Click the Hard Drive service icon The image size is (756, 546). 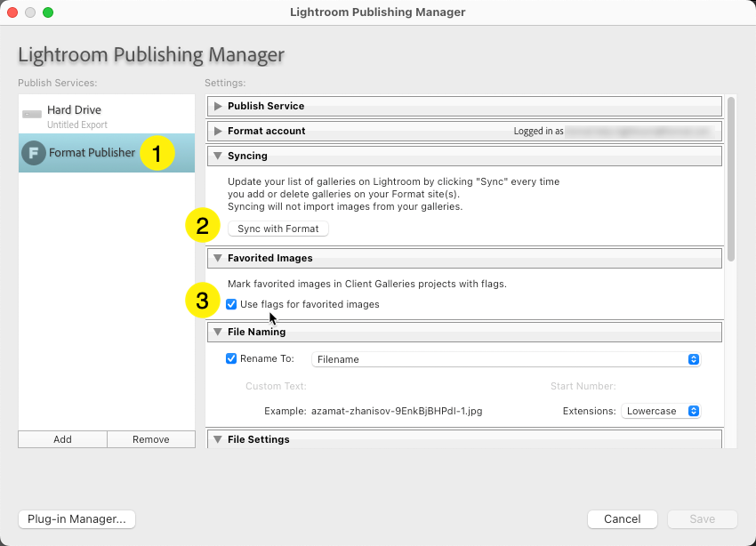(32, 115)
